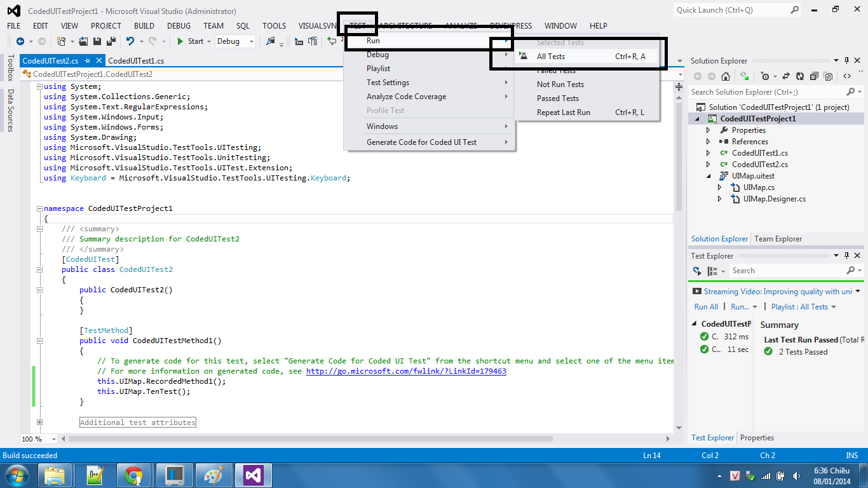Click the Solution Explorer search magnifier icon
This screenshot has width=868, height=488.
coord(850,92)
